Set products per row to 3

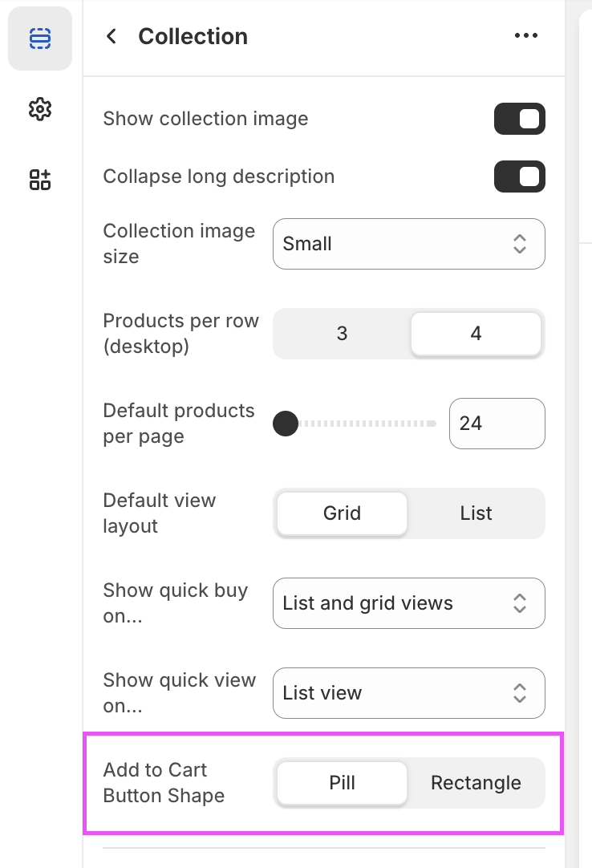342,334
